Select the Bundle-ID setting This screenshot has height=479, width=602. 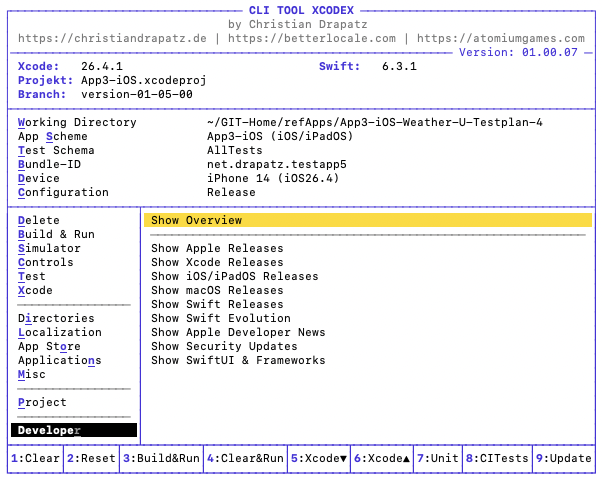[49, 164]
